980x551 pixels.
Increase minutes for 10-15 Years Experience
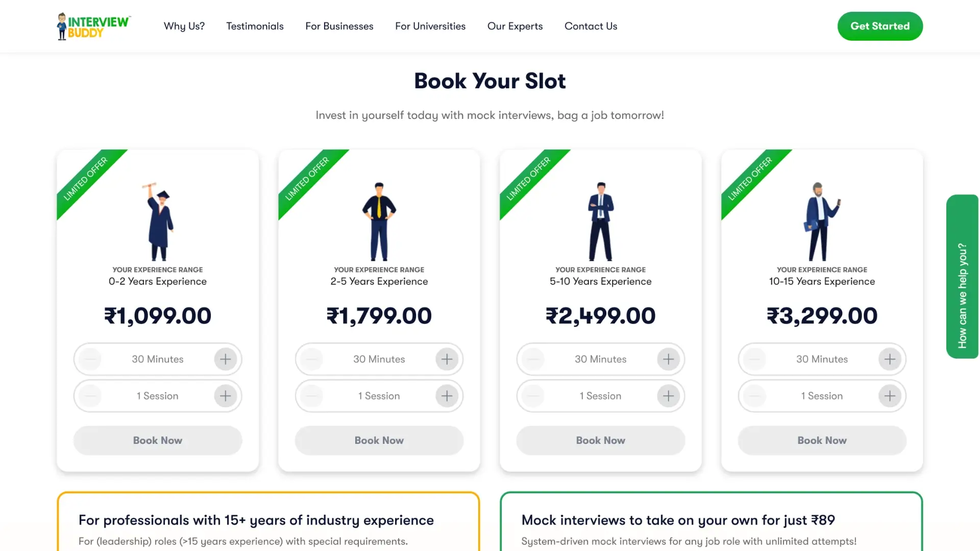pos(890,359)
